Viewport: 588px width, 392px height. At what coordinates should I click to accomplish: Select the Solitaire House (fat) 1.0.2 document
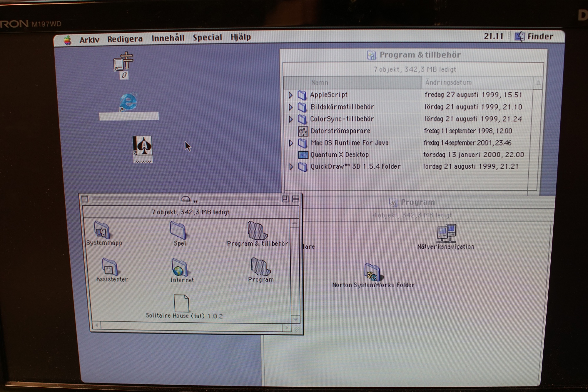click(181, 303)
